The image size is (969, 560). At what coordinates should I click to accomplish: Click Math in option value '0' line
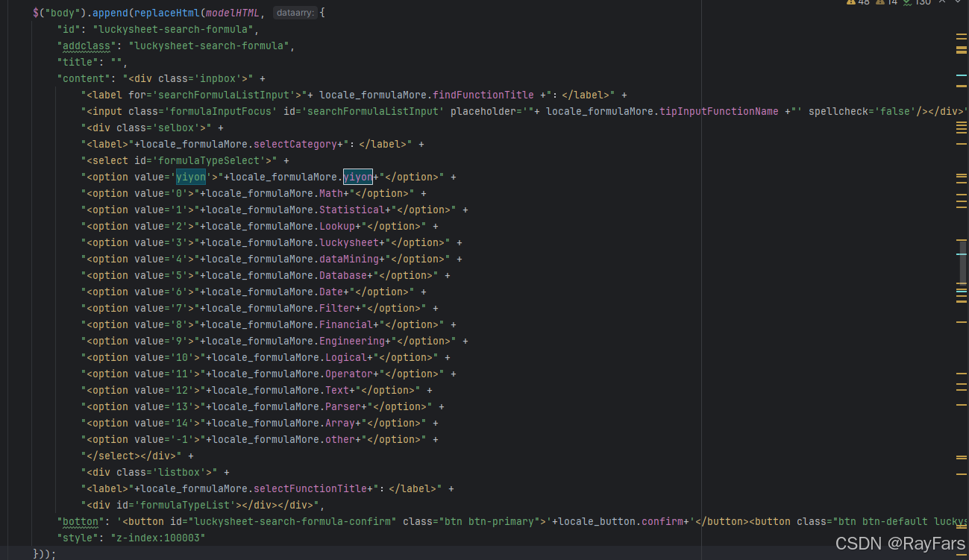[x=331, y=193]
